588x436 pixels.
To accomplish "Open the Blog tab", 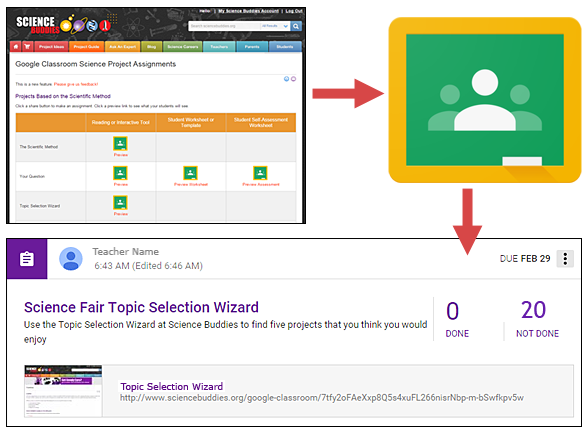I will coord(152,47).
